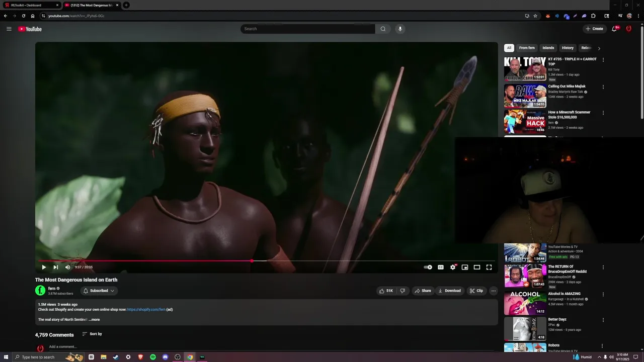Image resolution: width=644 pixels, height=362 pixels.
Task: Open the Alcohol is AMAZING video
Action: [525, 303]
